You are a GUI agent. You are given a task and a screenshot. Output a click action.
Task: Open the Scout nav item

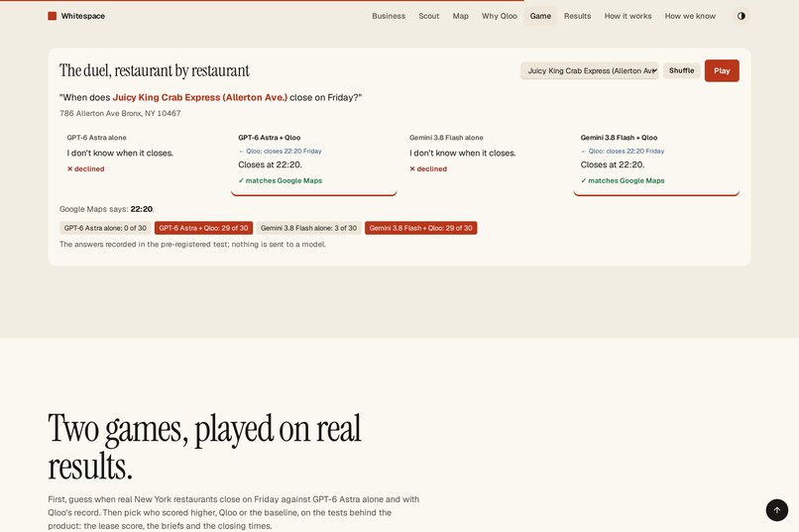[428, 16]
